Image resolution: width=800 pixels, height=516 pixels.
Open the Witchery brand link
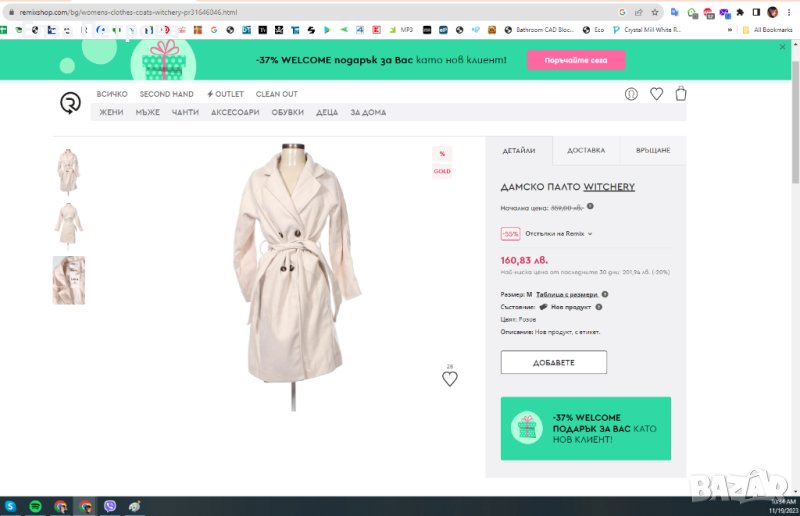[x=609, y=187]
